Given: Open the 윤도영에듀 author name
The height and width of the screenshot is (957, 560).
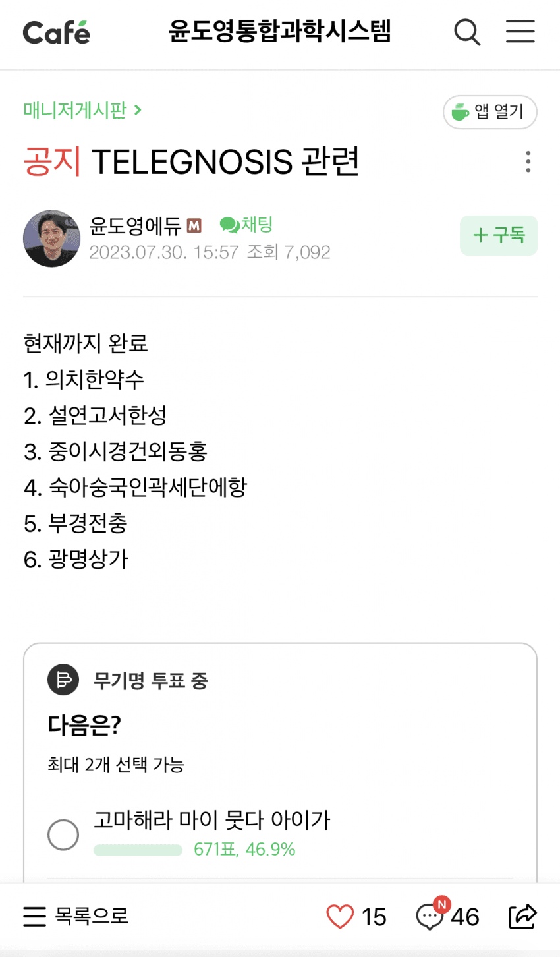Looking at the screenshot, I should tap(135, 226).
